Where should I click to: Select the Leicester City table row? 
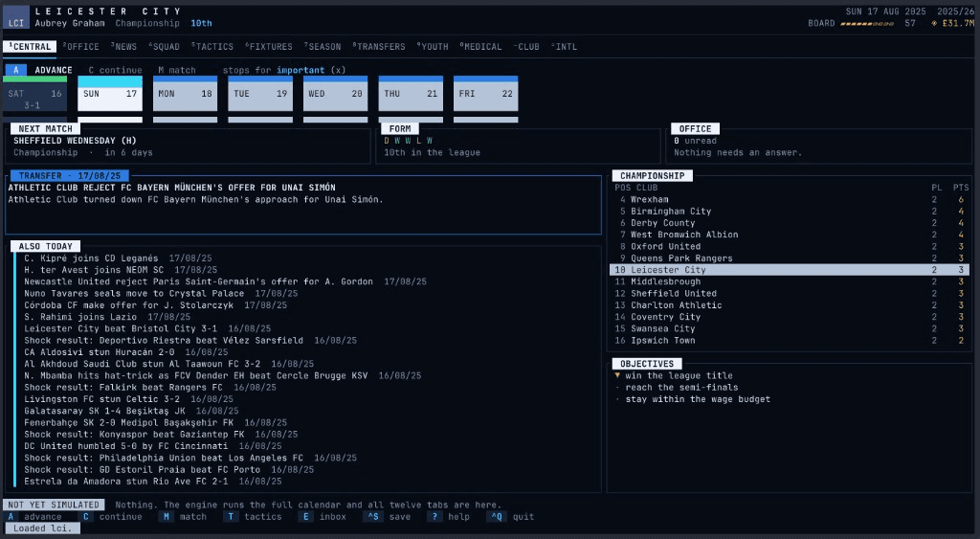(x=790, y=270)
